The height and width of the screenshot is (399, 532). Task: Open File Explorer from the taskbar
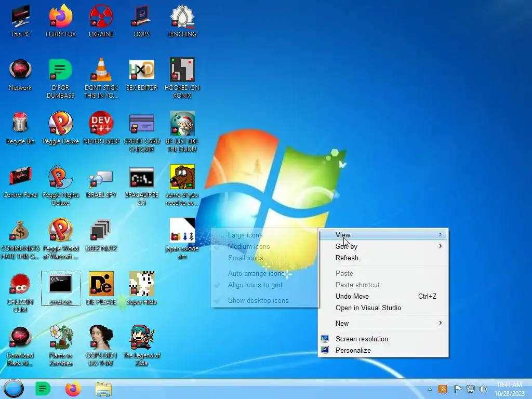tap(103, 389)
